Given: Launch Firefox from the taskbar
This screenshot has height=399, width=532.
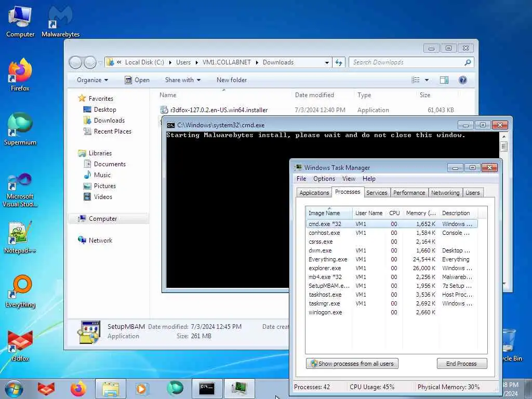Looking at the screenshot, I should tap(78, 389).
